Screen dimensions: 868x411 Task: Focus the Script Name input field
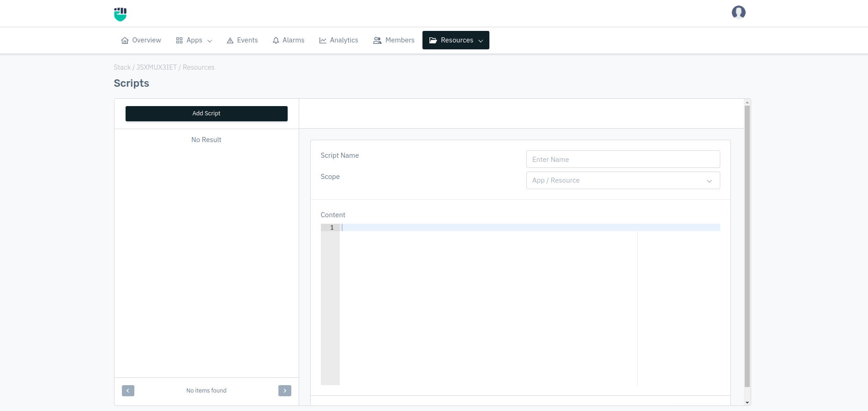click(623, 159)
